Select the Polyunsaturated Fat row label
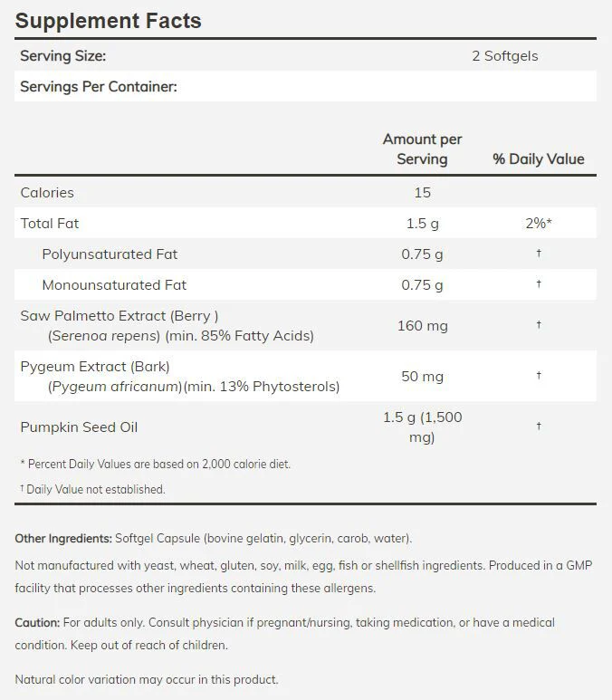This screenshot has height=700, width=612. pos(110,254)
